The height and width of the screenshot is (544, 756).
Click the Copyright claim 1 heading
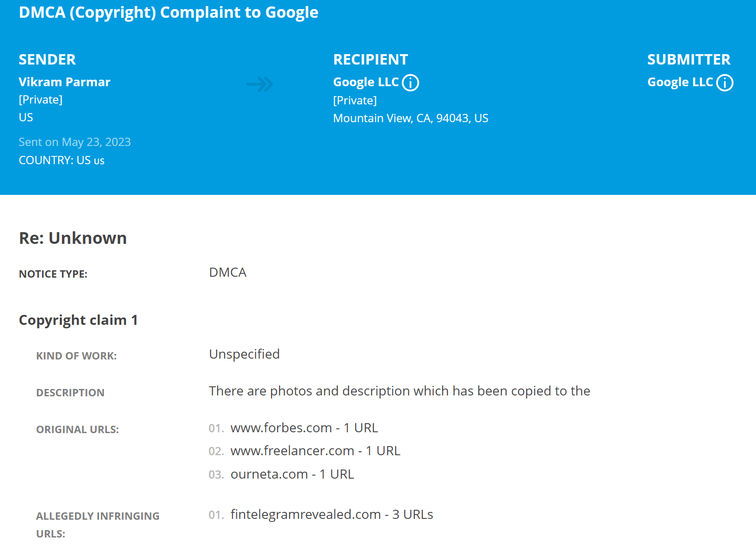(78, 320)
